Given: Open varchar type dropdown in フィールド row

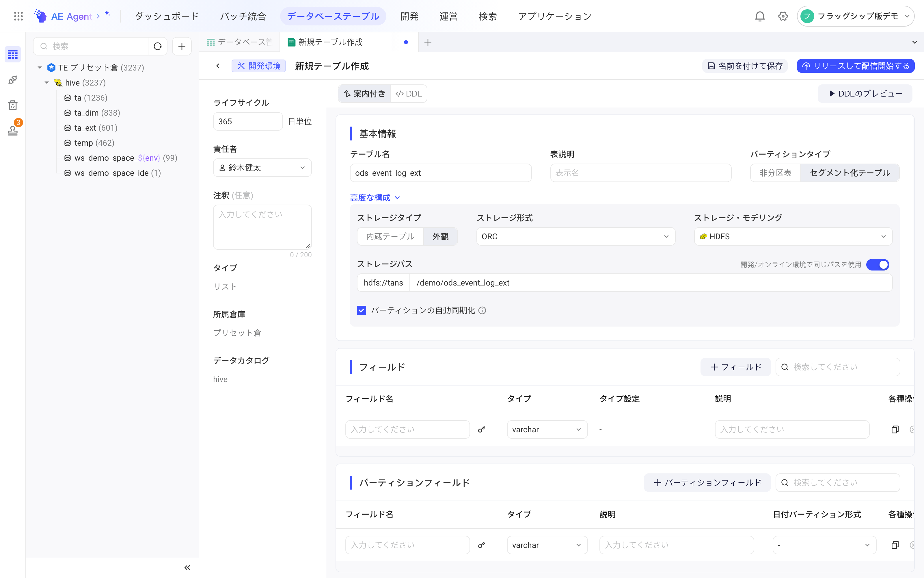Looking at the screenshot, I should pos(547,429).
